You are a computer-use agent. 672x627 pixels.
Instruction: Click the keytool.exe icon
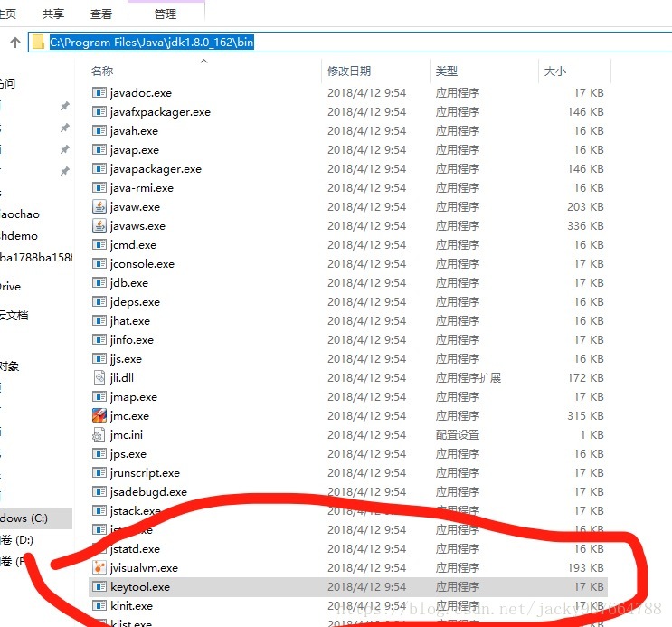[x=99, y=586]
